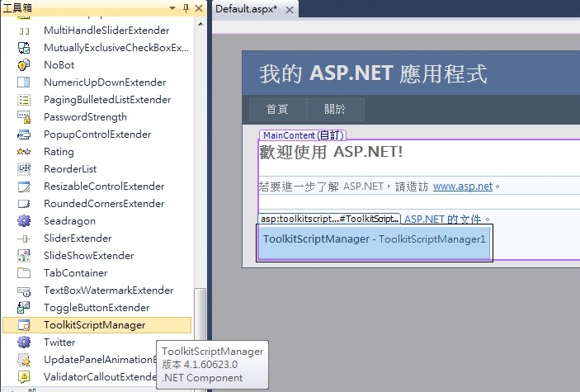580x392 pixels.
Task: Select the MainContent (自訂) region tag
Action: pos(303,135)
